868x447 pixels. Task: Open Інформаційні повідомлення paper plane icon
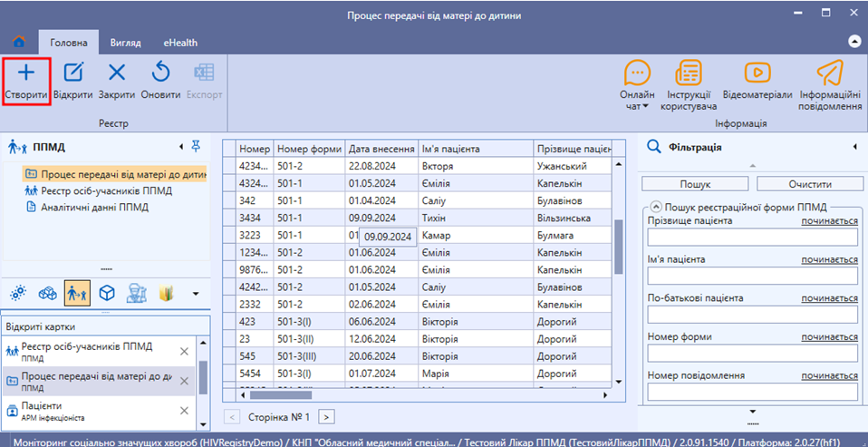click(x=829, y=73)
